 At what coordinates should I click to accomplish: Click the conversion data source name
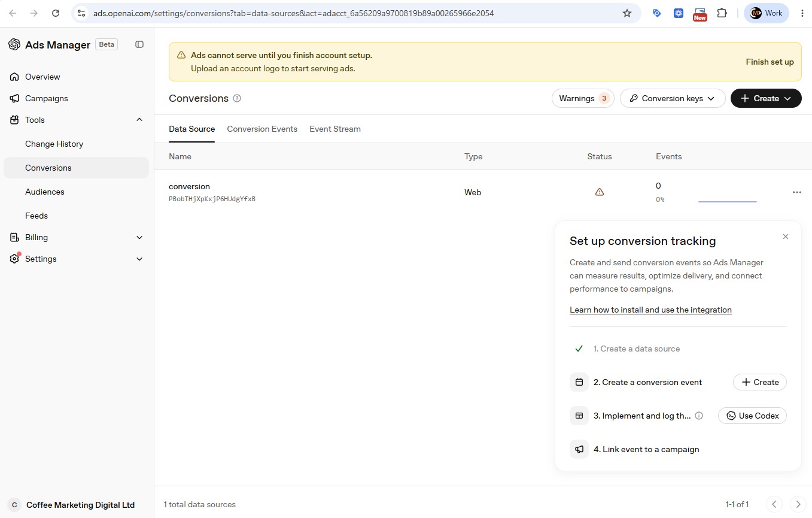[189, 186]
